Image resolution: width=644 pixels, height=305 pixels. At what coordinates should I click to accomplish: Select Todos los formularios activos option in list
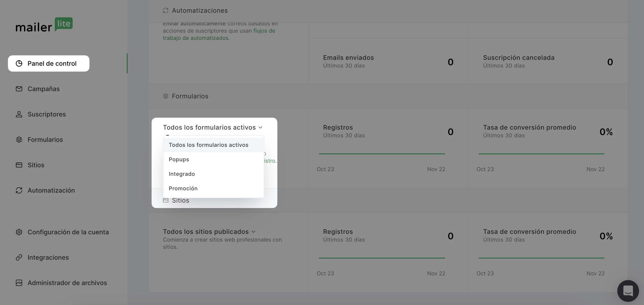pyautogui.click(x=214, y=145)
